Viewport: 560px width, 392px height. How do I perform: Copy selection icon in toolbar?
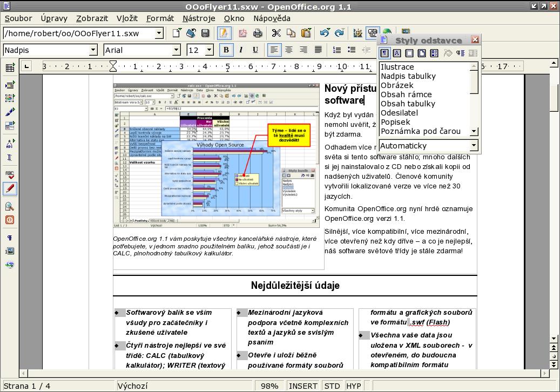click(x=291, y=33)
